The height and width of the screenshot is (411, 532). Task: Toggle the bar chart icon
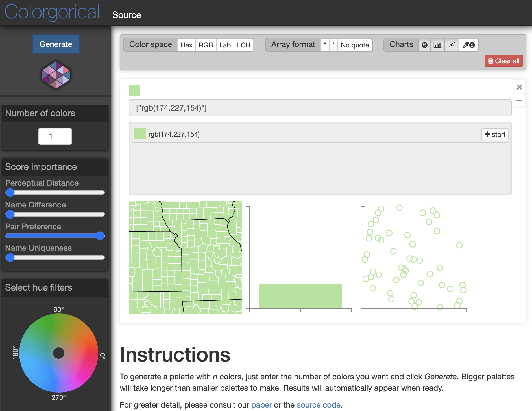click(x=437, y=45)
